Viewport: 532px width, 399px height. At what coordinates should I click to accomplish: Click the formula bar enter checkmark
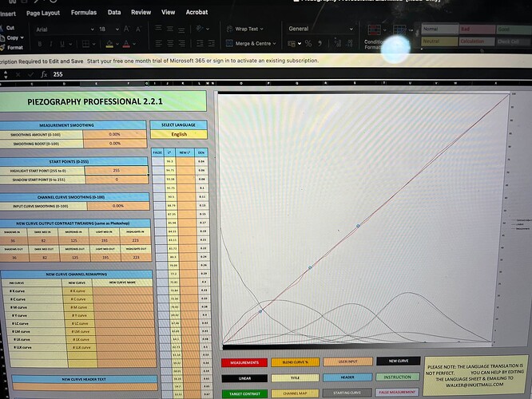pyautogui.click(x=31, y=74)
